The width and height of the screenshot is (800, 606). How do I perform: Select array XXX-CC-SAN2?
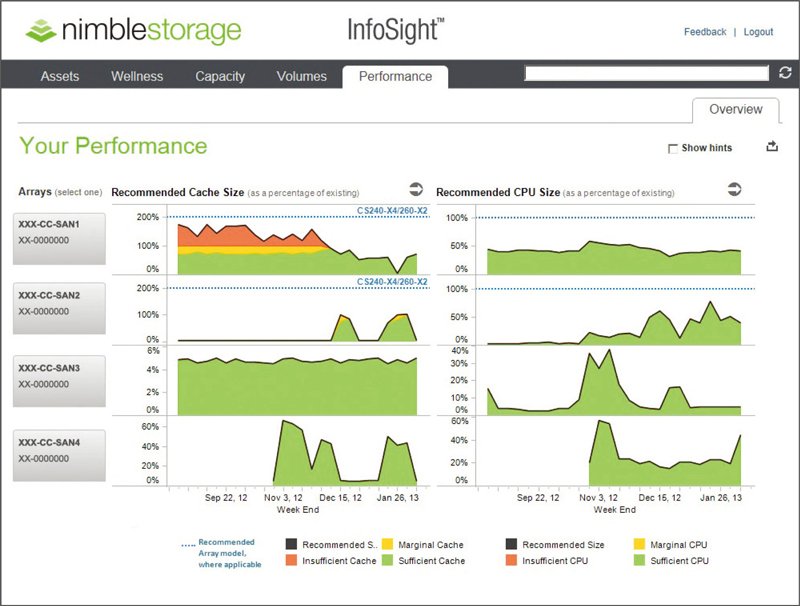coord(59,309)
